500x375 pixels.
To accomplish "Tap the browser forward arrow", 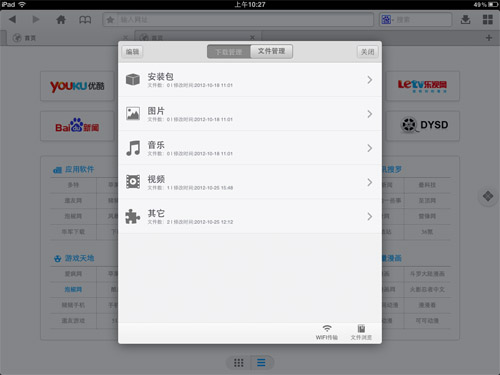I will point(35,19).
